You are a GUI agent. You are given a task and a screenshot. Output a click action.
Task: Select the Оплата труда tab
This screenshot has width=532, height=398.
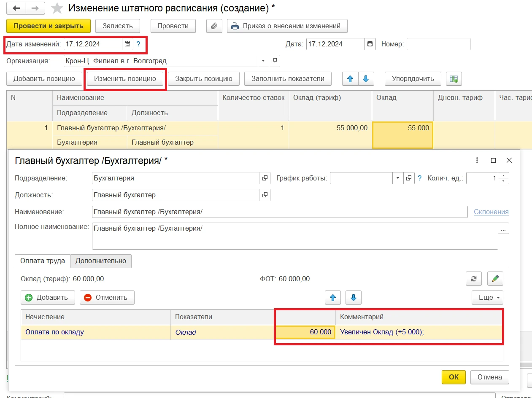coord(43,261)
